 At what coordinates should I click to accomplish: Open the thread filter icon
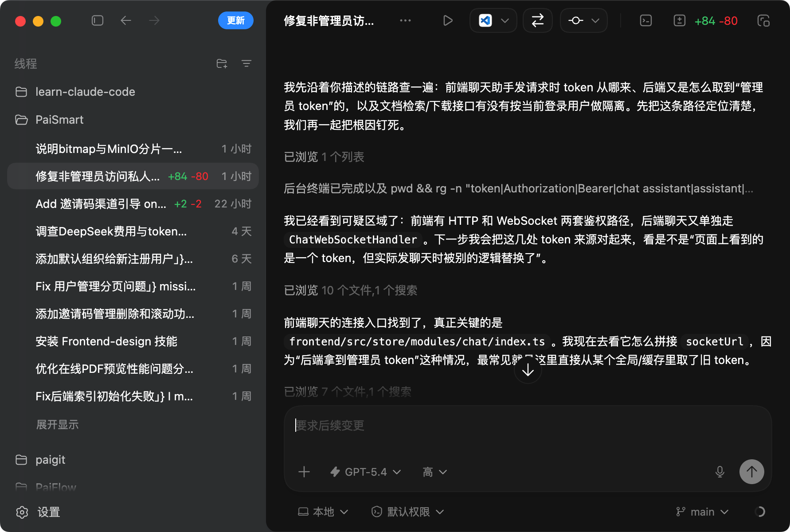(246, 64)
